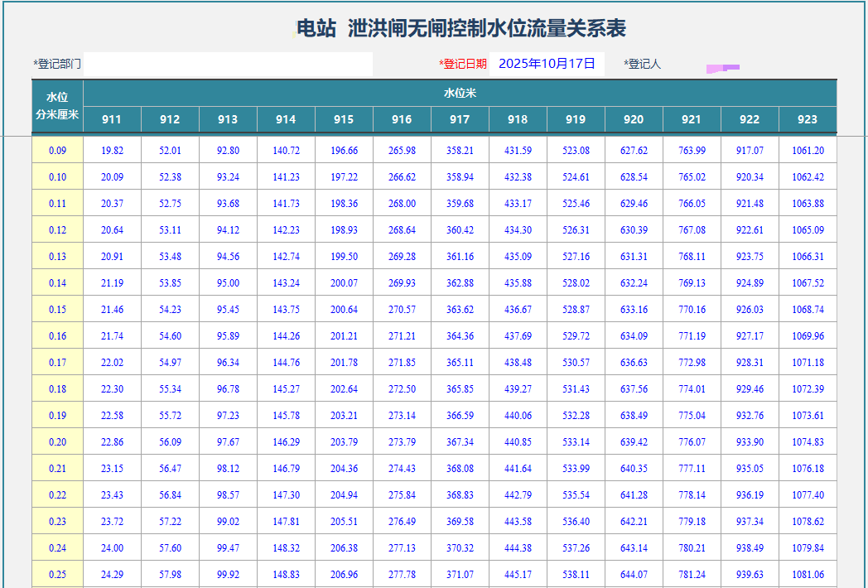Image resolution: width=868 pixels, height=588 pixels.
Task: Click the cell containing 440.06
Action: click(518, 416)
